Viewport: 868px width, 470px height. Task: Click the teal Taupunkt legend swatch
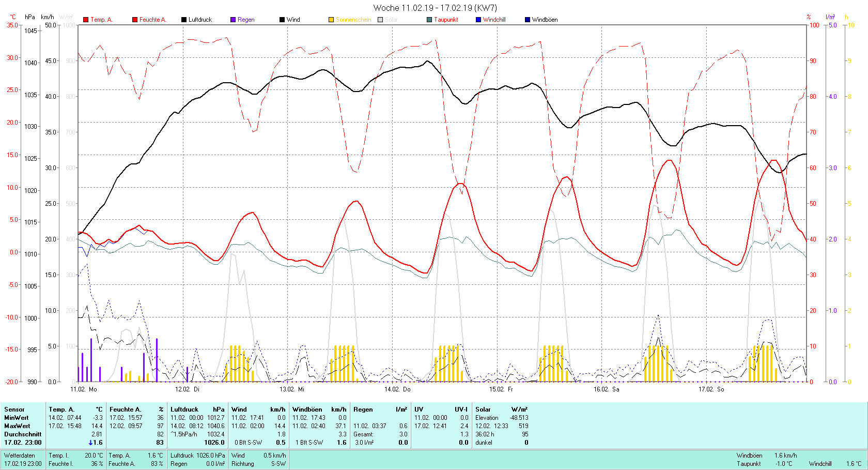(429, 20)
